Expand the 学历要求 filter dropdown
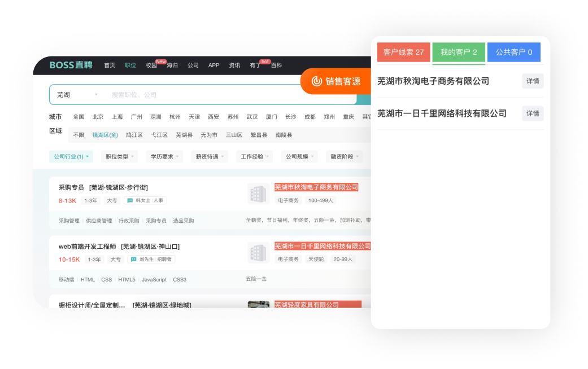Image resolution: width=588 pixels, height=369 pixels. 164,157
